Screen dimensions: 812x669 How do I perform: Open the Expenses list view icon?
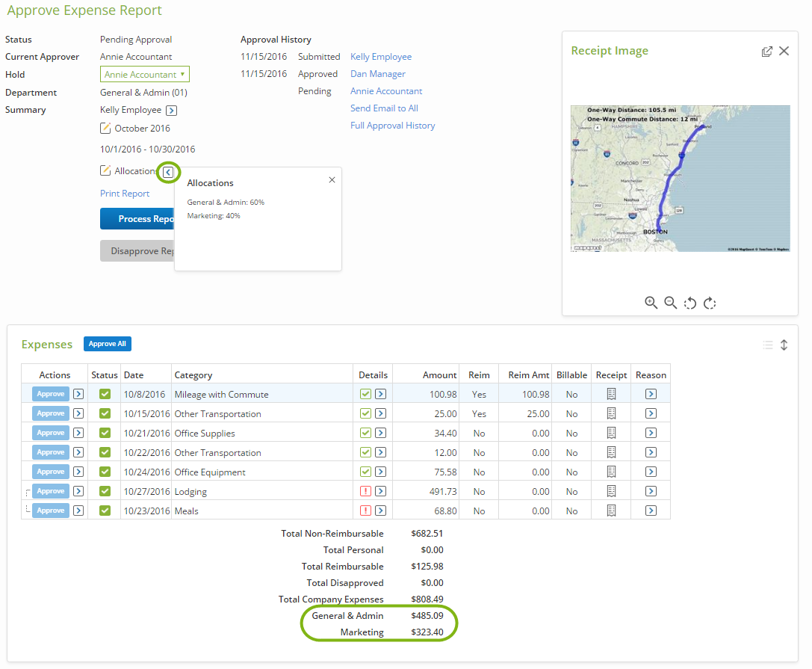768,345
